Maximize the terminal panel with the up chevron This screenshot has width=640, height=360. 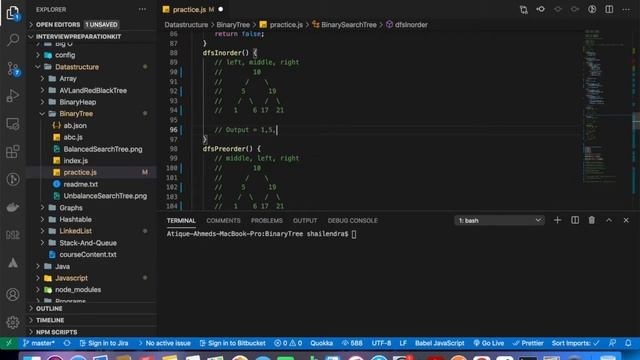tap(609, 220)
